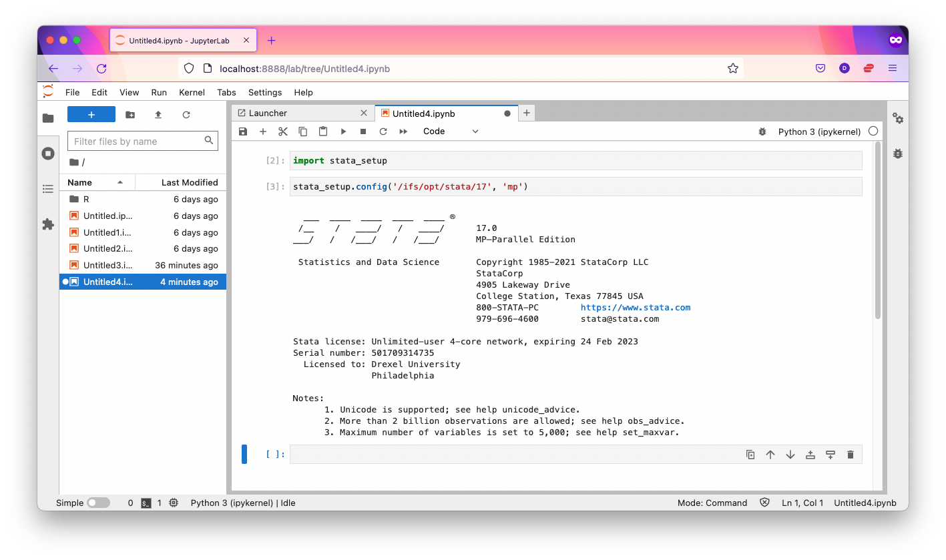The width and height of the screenshot is (946, 560).
Task: Open the Run menu
Action: (x=159, y=92)
